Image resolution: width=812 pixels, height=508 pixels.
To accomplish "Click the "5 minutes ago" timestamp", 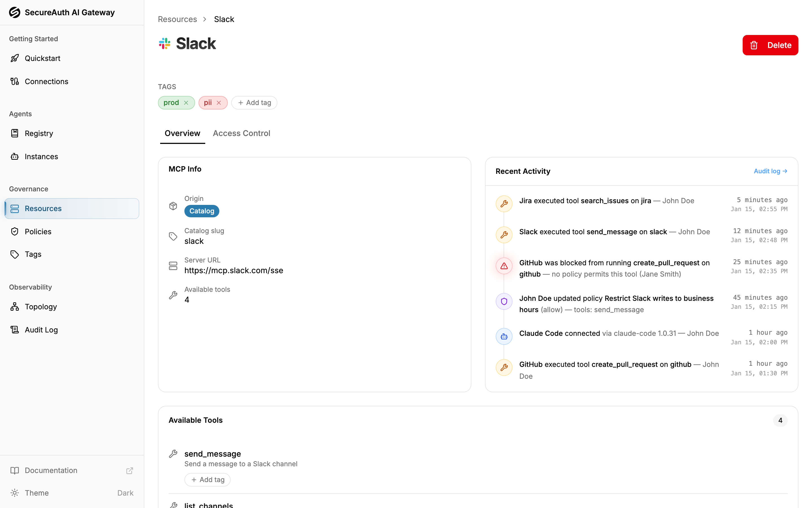I will [x=762, y=200].
